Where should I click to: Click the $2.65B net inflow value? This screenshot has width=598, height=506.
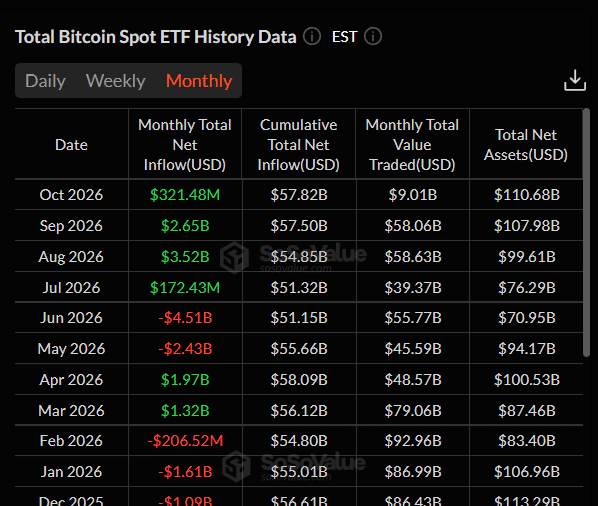click(185, 226)
